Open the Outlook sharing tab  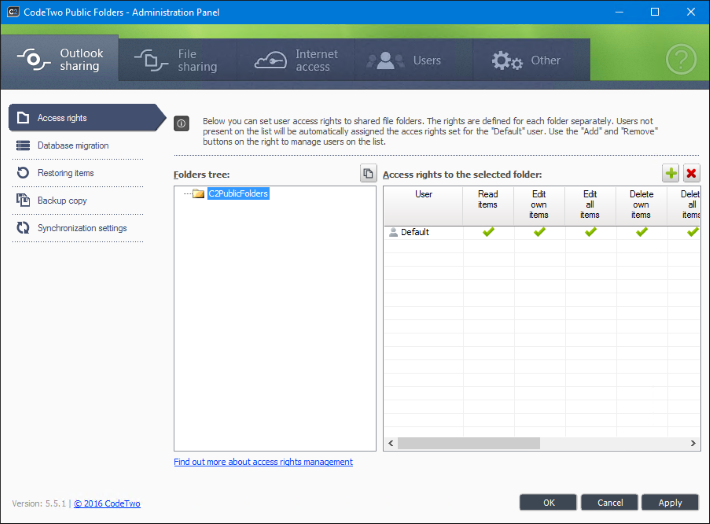click(x=60, y=60)
